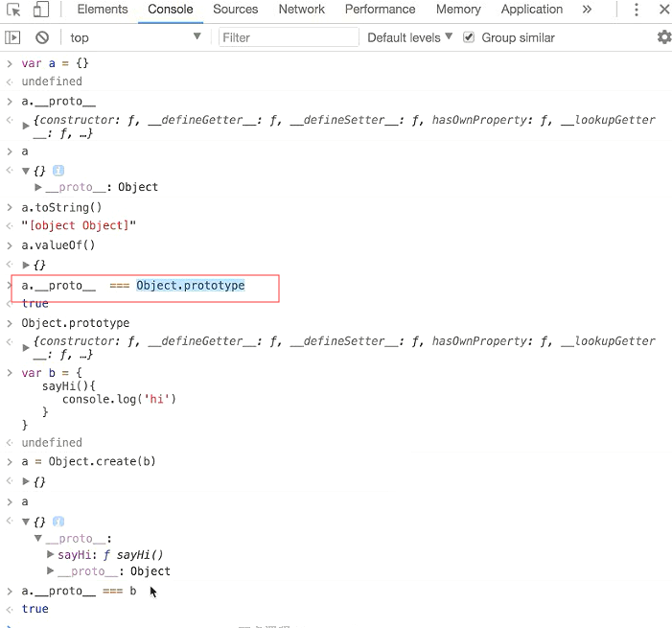Screen dimensions: 672x628
Task: Activate the inspect element picker icon
Action: (x=13, y=10)
